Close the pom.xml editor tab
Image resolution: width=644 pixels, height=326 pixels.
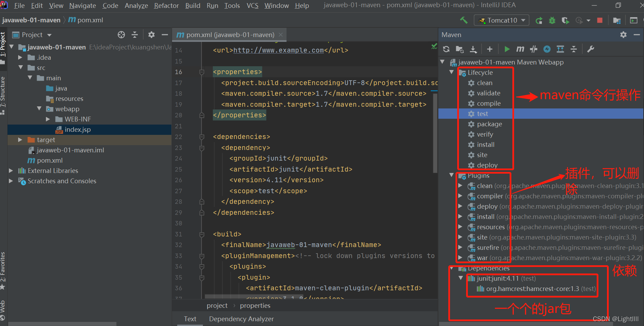281,35
